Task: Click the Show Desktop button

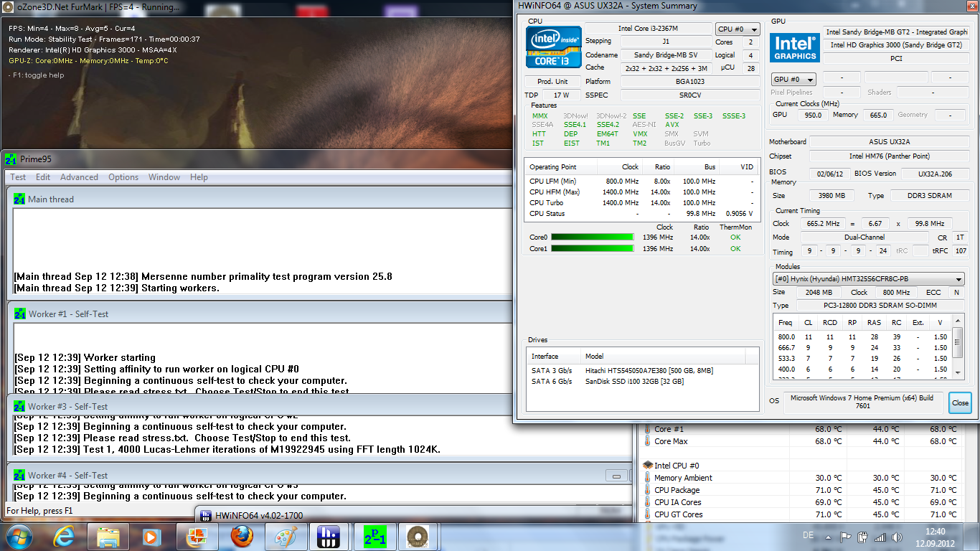Action: (x=974, y=537)
